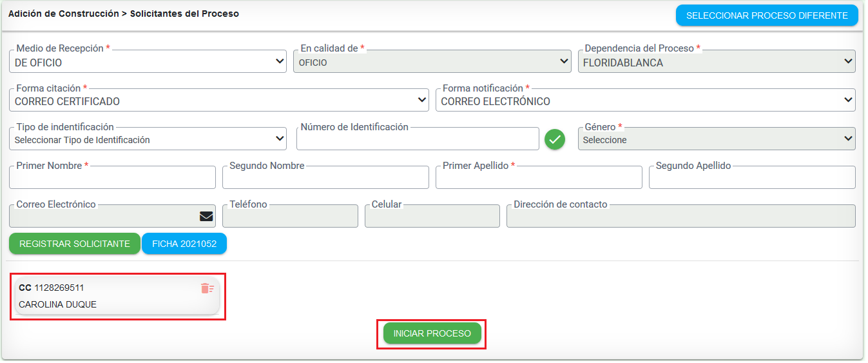This screenshot has width=868, height=363.
Task: Delete applicant Carolina Duque with trash icon
Action: coord(207,288)
